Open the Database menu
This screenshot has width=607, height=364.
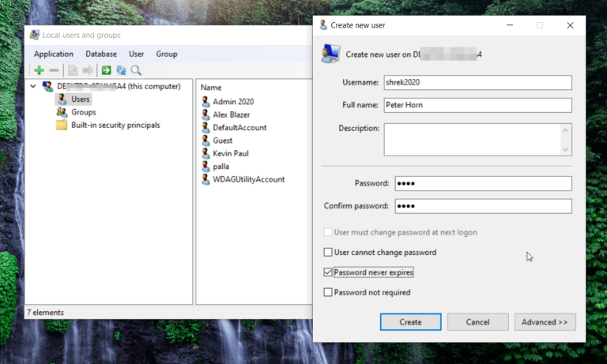pyautogui.click(x=101, y=54)
